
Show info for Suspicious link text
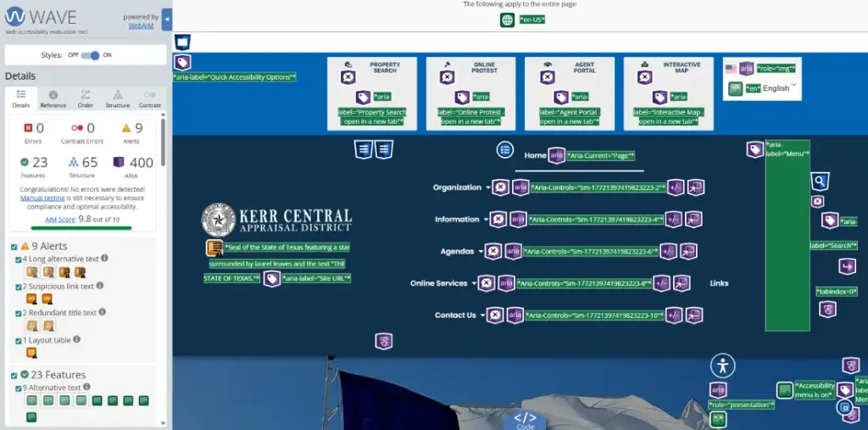click(x=100, y=285)
